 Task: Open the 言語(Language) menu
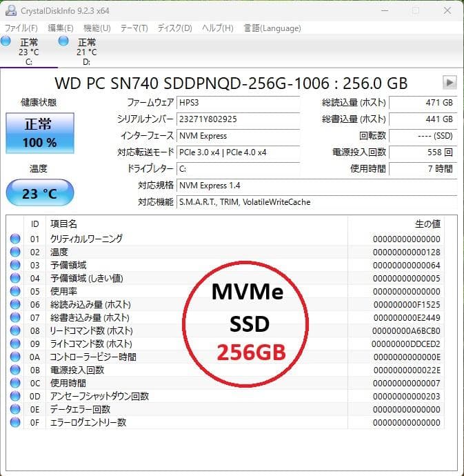click(x=272, y=28)
